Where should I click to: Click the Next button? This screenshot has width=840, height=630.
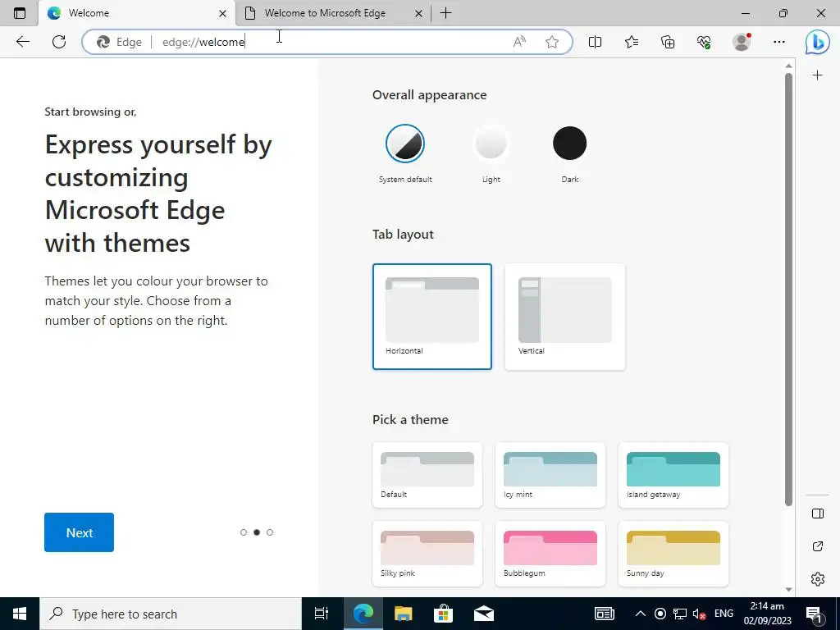pyautogui.click(x=80, y=532)
